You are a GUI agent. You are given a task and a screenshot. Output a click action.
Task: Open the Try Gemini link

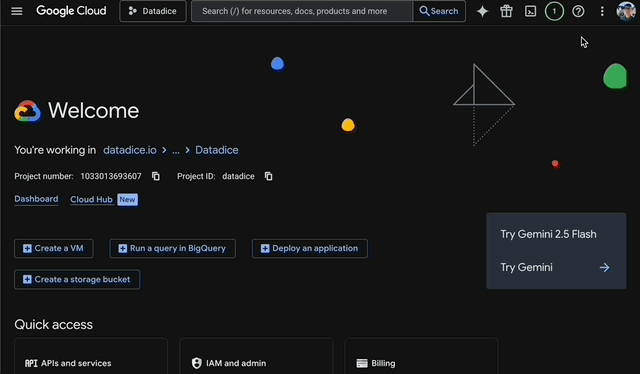click(x=527, y=267)
